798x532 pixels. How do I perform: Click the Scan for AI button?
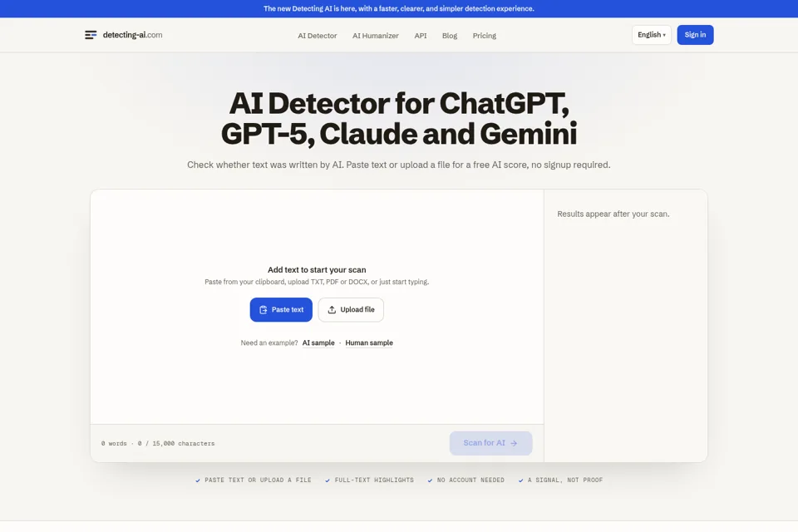tap(490, 443)
